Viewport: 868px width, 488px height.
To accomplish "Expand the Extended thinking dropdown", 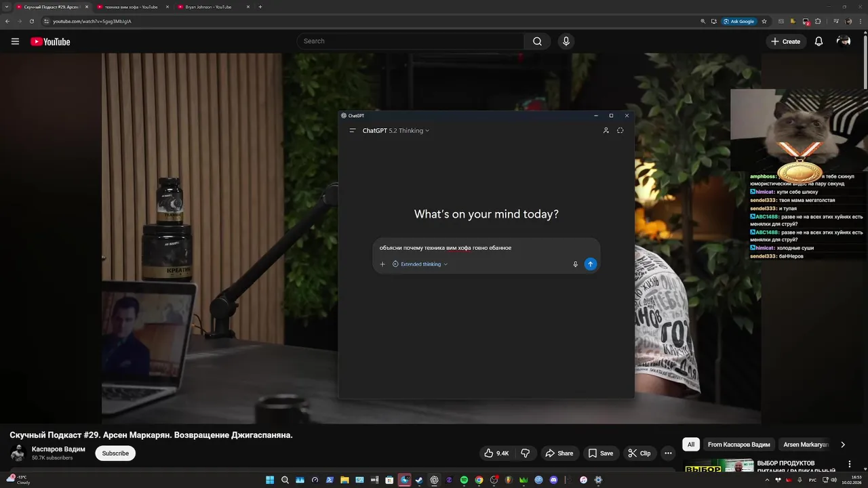I will 420,264.
